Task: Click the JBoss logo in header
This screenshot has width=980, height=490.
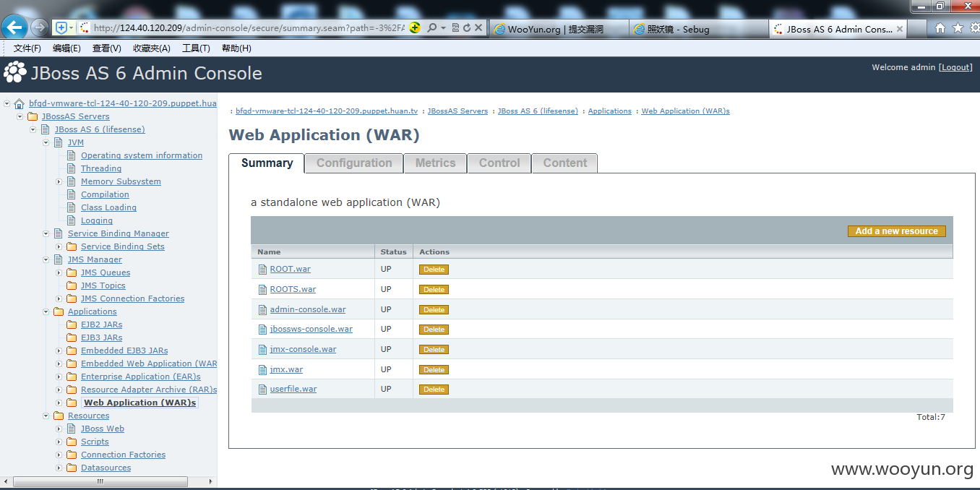Action: (14, 72)
